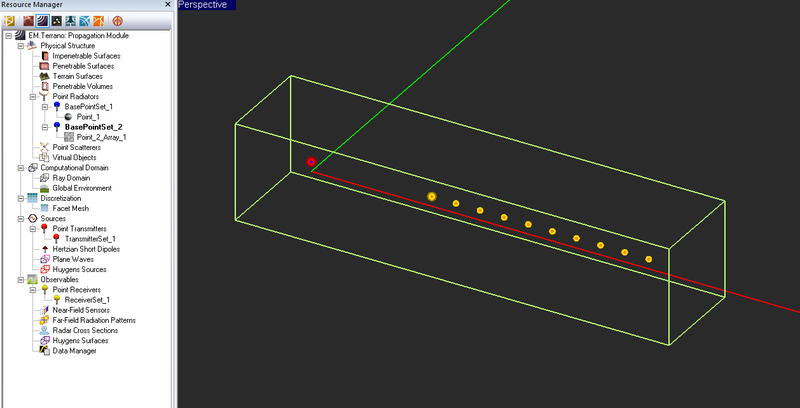Viewport: 800px width, 408px height.
Task: Collapse the Discretization node
Action: click(20, 198)
